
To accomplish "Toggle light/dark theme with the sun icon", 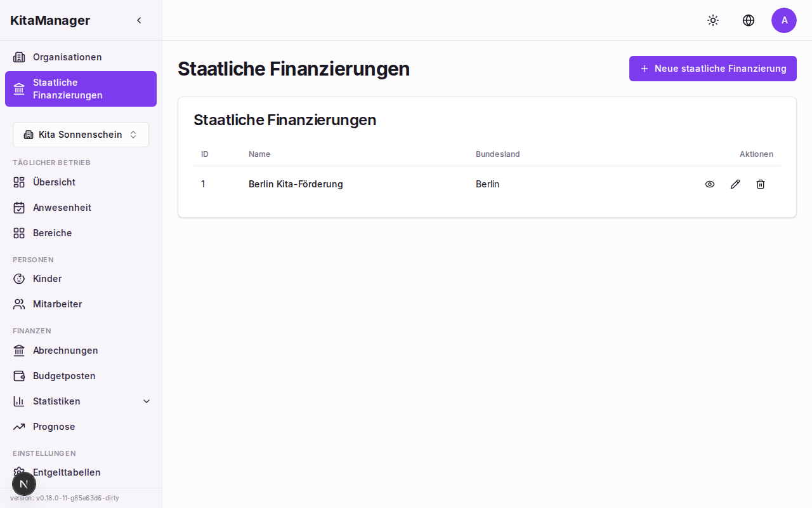I will (713, 20).
